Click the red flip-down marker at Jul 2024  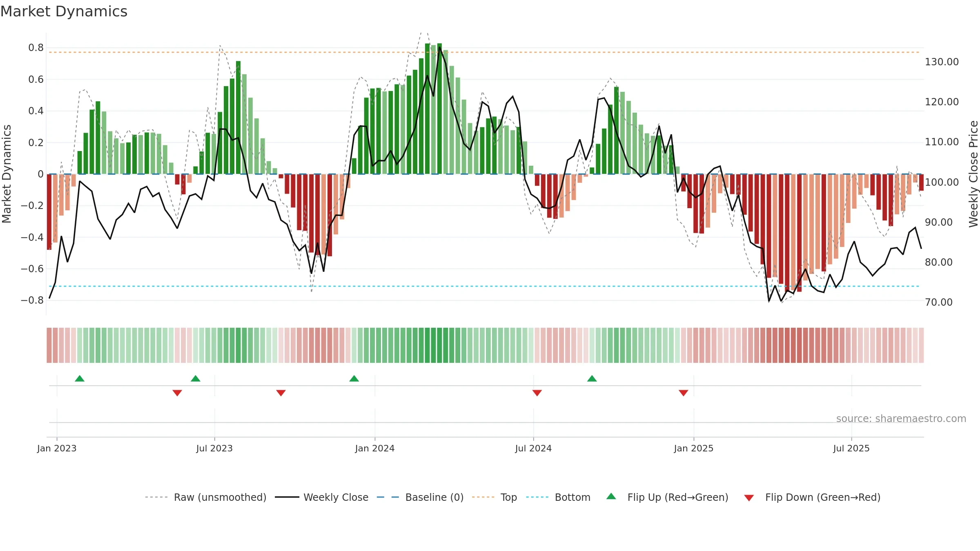537,393
